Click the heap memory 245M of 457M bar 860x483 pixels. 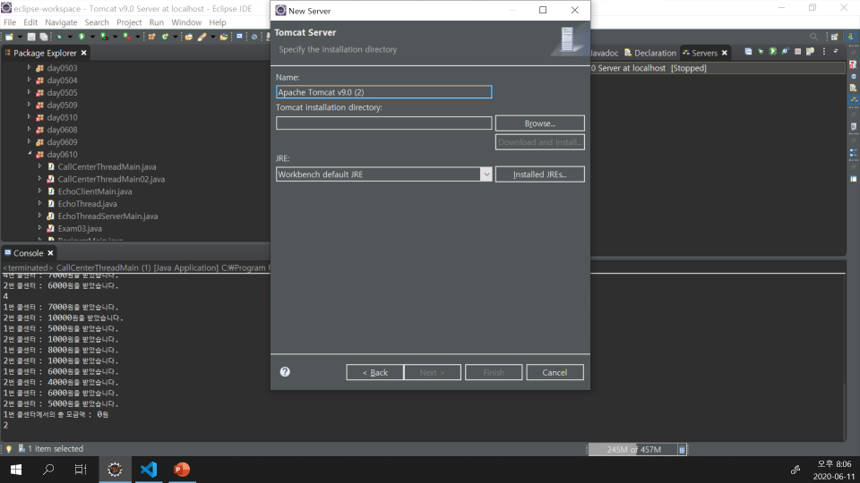tap(633, 450)
